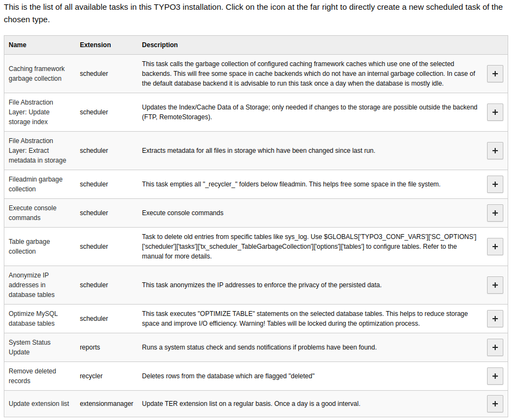
Task: Create a Table garbage collection task
Action: click(x=495, y=247)
